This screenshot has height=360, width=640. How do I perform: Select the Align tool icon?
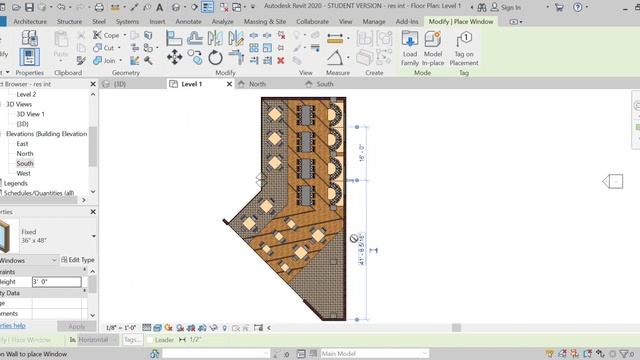click(x=174, y=38)
